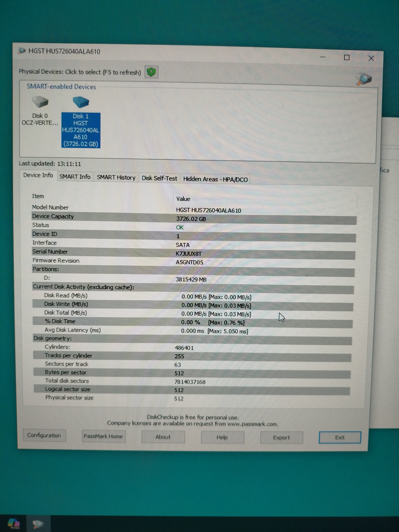Maximize the DiskCheckup window
Viewport: 399px width, 532px height.
pos(347,57)
